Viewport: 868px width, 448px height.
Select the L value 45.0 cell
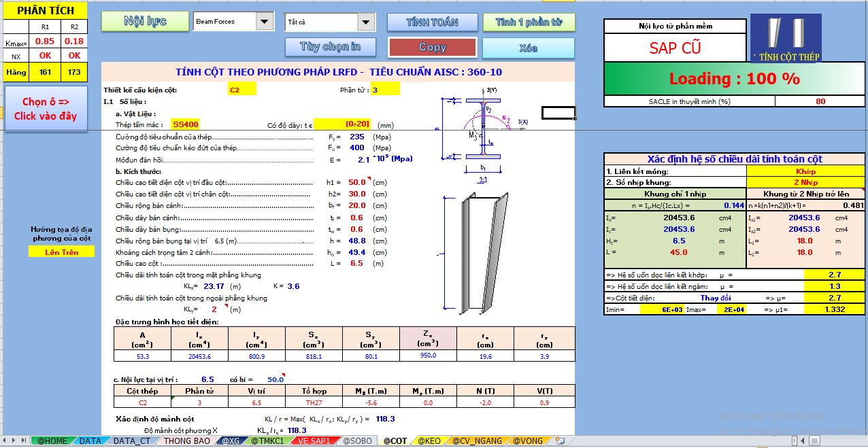pyautogui.click(x=679, y=252)
